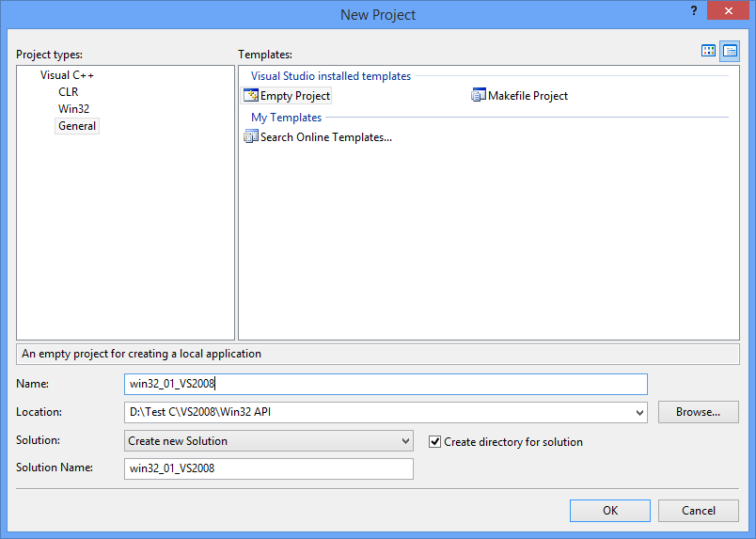756x539 pixels.
Task: Open the Location path dropdown
Action: click(639, 413)
